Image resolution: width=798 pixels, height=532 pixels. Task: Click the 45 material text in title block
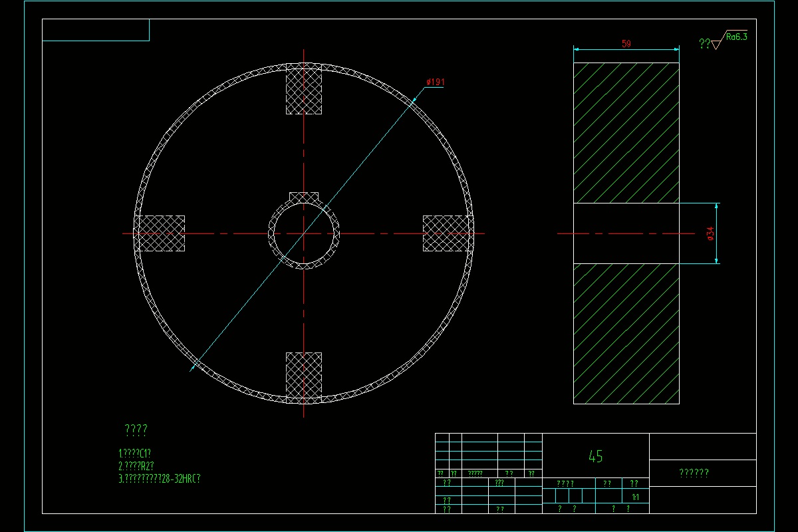click(x=596, y=457)
